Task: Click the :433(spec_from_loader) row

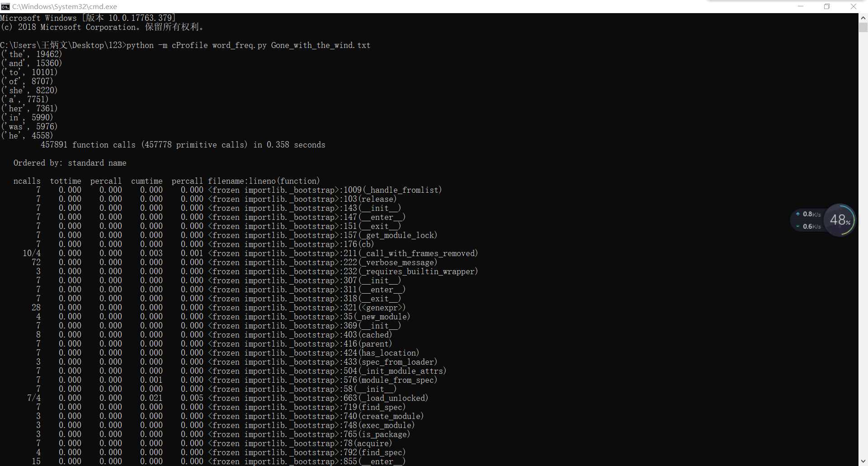Action: (x=237, y=362)
